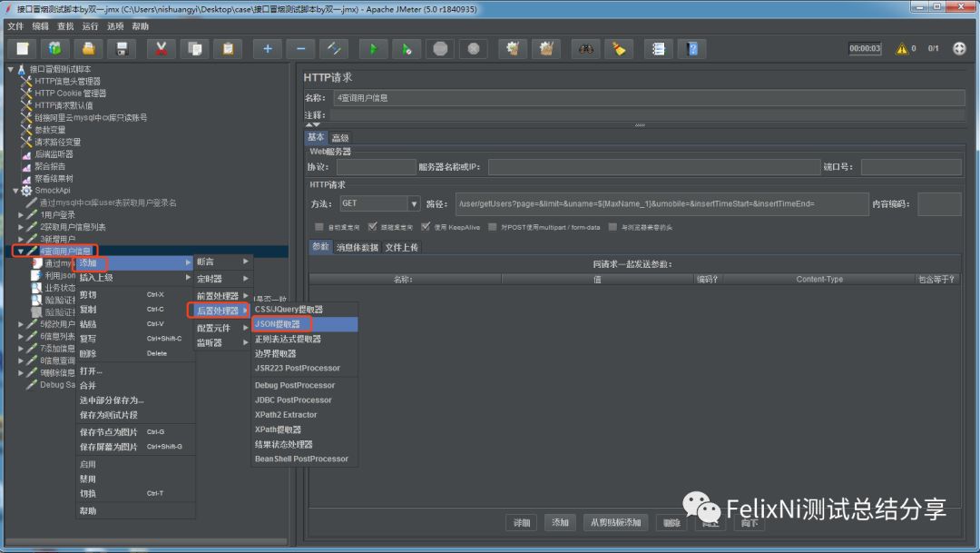Viewport: 980px width, 553px height.
Task: Toggle the 自动重定向 checkbox
Action: (319, 227)
